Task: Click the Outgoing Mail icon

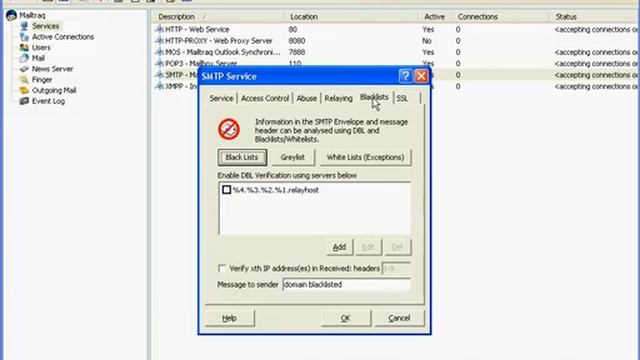Action: (24, 90)
